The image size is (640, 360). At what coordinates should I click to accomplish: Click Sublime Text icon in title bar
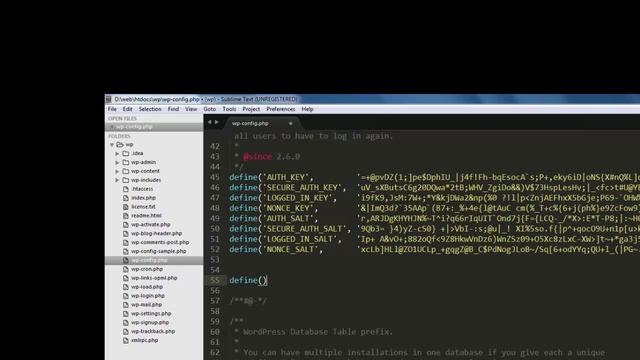(108, 99)
